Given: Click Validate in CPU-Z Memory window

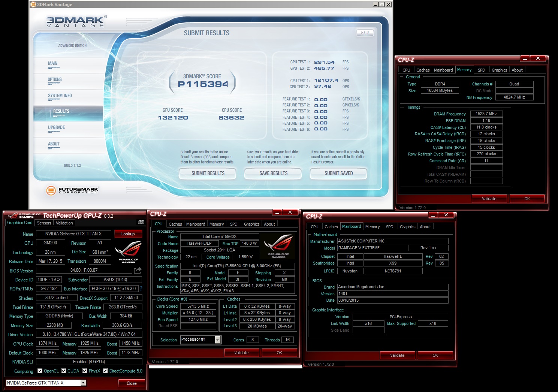Looking at the screenshot, I should [x=489, y=199].
